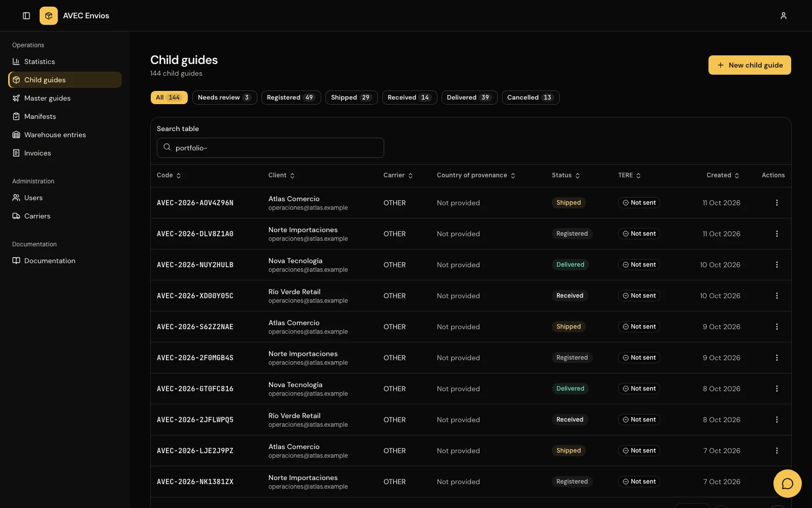812x508 pixels.
Task: Toggle the sidebar panel icon
Action: coord(26,16)
